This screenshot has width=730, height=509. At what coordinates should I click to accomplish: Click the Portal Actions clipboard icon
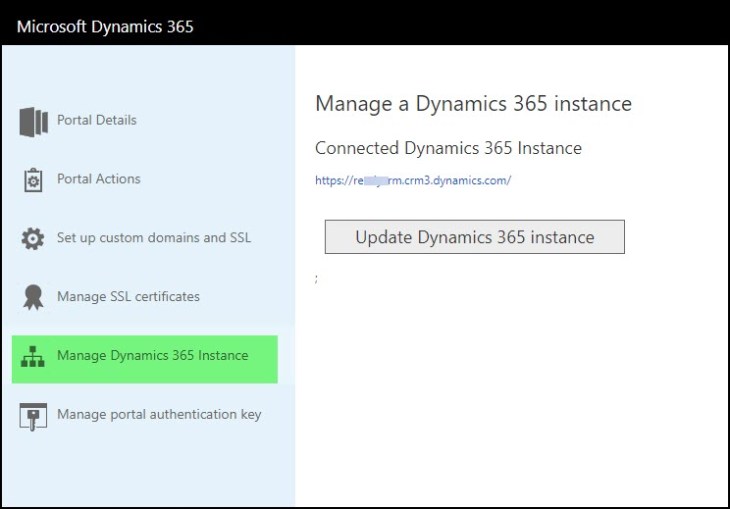pos(33,180)
